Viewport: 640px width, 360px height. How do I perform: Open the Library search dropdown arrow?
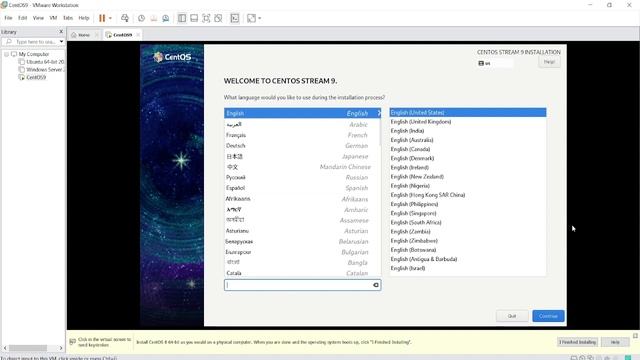(61, 42)
